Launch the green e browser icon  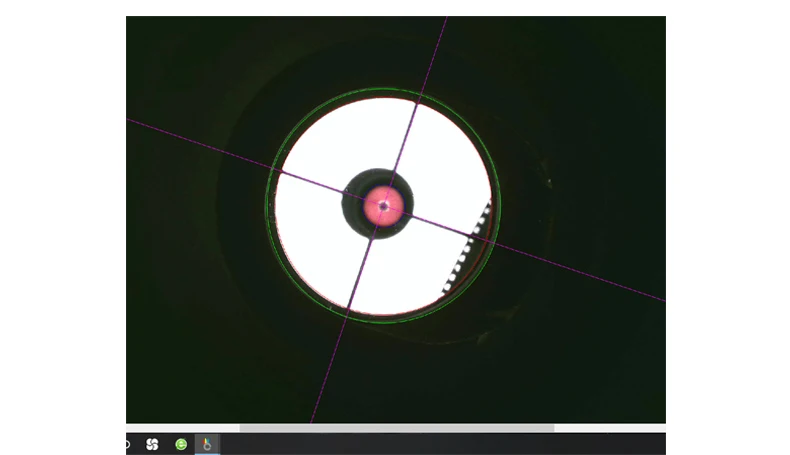tap(181, 444)
